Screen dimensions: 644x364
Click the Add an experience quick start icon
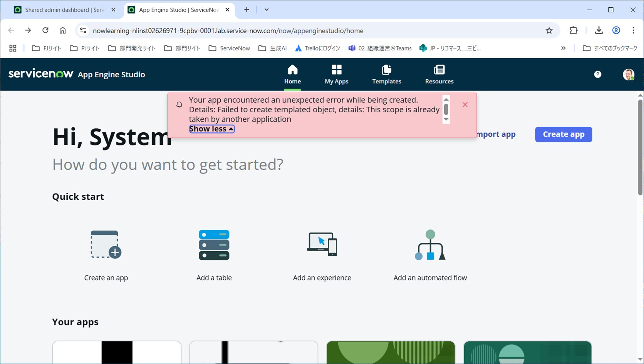322,244
